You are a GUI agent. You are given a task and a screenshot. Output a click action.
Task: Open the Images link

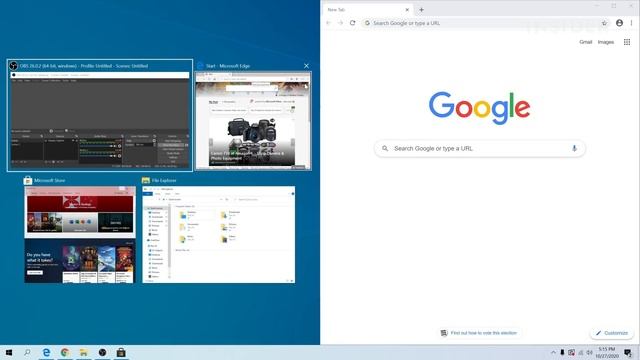(x=606, y=42)
